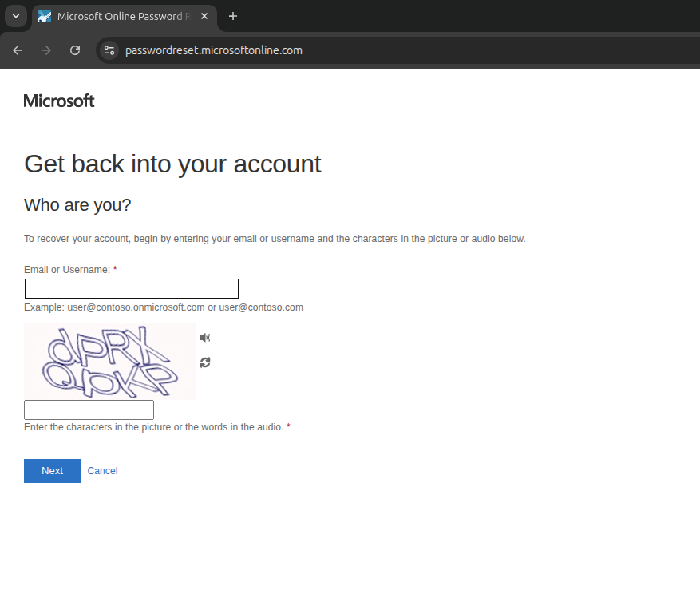This screenshot has width=700, height=602.
Task: Click the 'Get back into your account' heading
Action: click(172, 164)
